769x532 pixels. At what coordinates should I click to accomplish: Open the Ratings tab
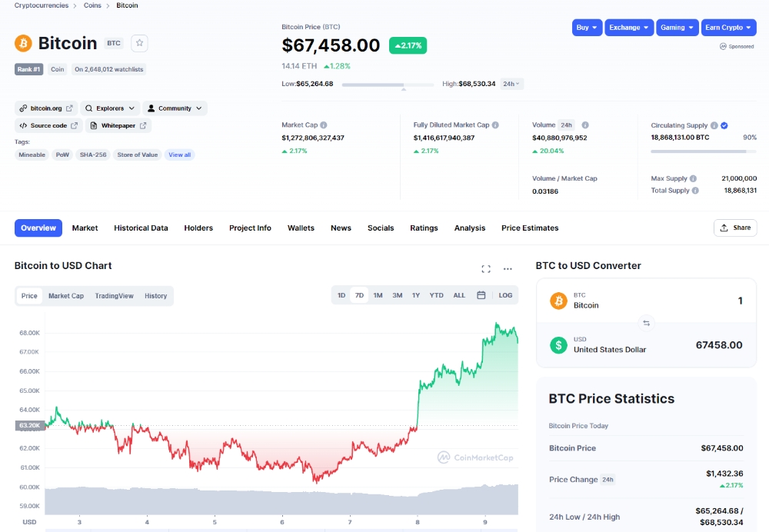click(x=424, y=228)
